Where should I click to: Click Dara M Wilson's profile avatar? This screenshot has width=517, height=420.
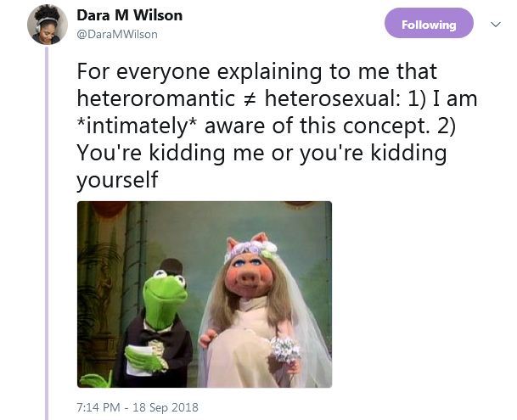point(48,25)
